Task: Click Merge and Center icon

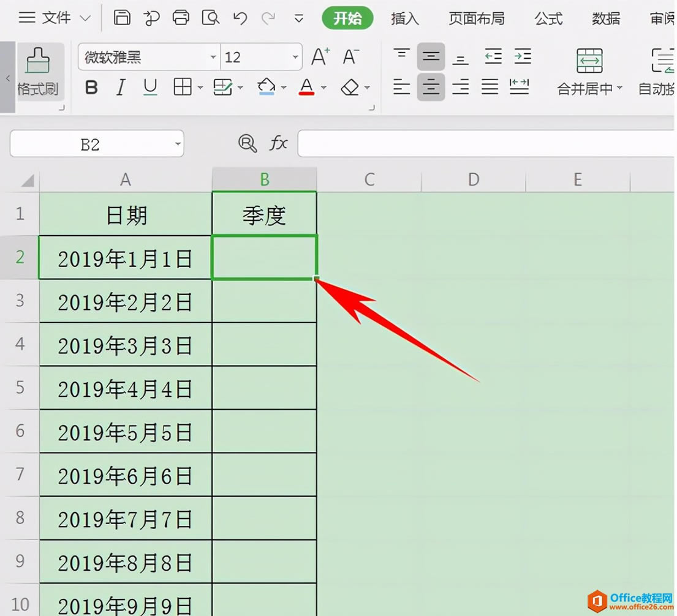Action: pyautogui.click(x=589, y=61)
